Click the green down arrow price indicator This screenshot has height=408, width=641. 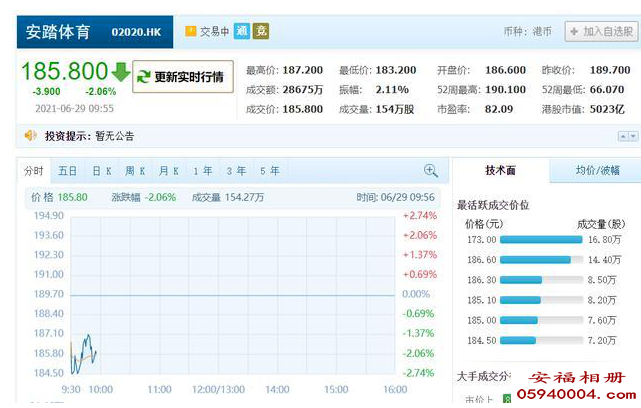click(x=121, y=72)
